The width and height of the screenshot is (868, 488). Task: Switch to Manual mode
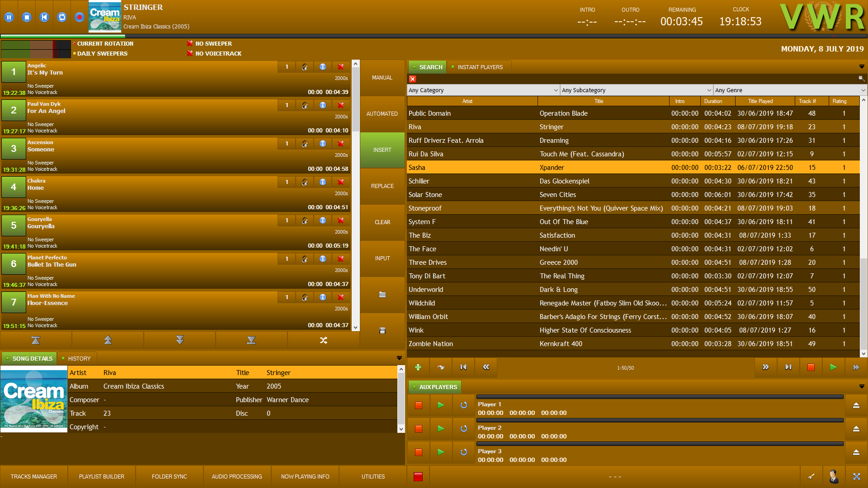(382, 78)
